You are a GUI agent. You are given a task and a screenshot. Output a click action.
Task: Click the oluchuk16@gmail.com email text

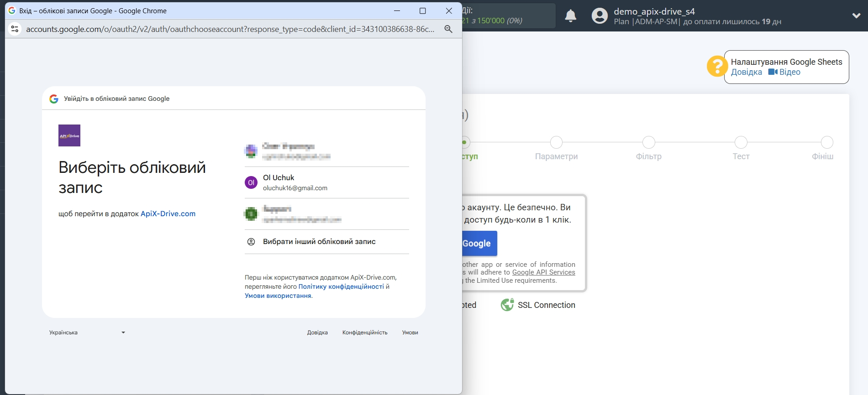295,188
